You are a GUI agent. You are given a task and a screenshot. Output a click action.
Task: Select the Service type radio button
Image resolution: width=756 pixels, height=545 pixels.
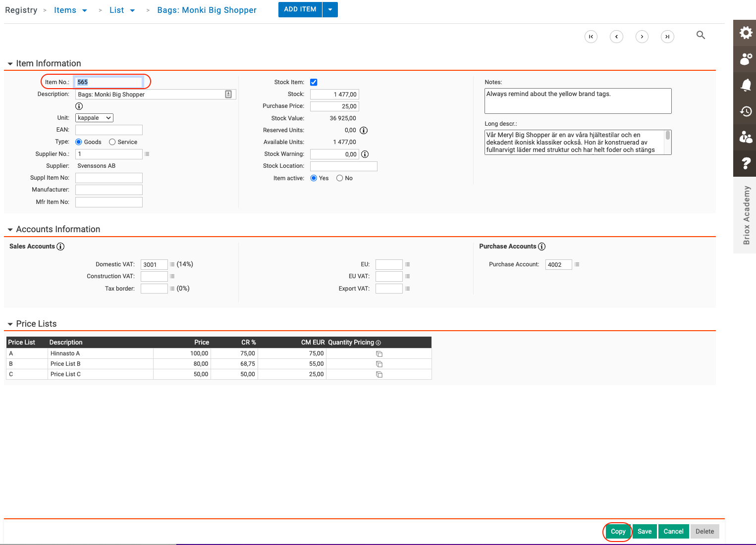[x=112, y=142]
